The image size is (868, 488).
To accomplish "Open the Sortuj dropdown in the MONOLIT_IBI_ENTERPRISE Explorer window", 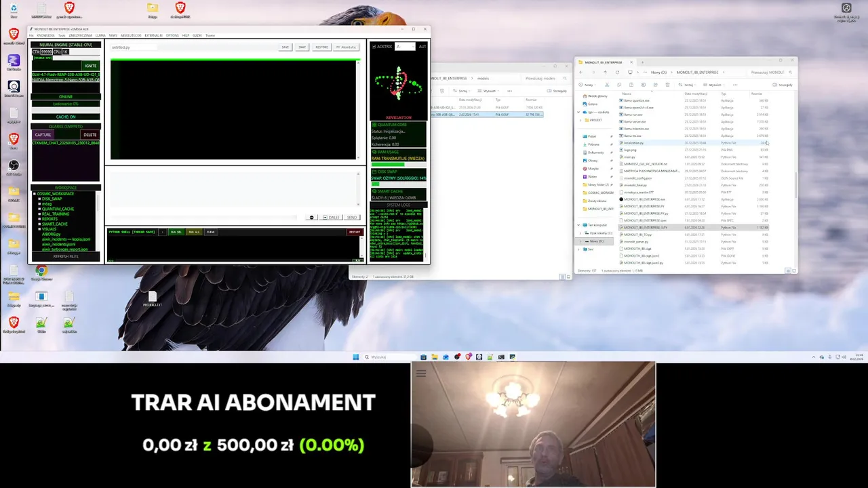I will pyautogui.click(x=688, y=85).
